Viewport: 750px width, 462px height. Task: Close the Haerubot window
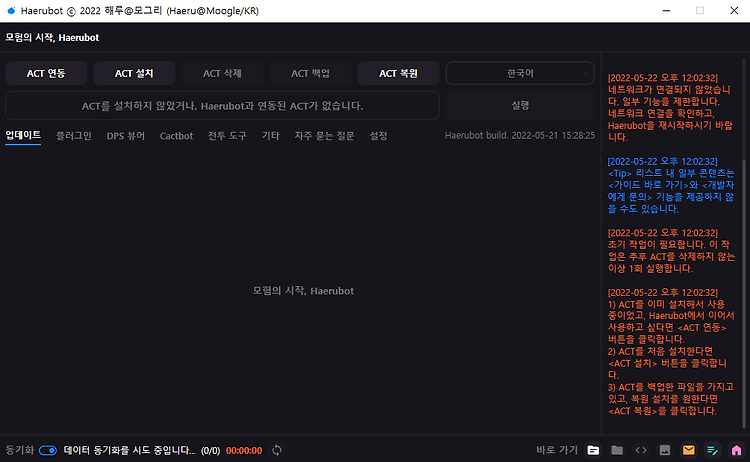point(734,11)
